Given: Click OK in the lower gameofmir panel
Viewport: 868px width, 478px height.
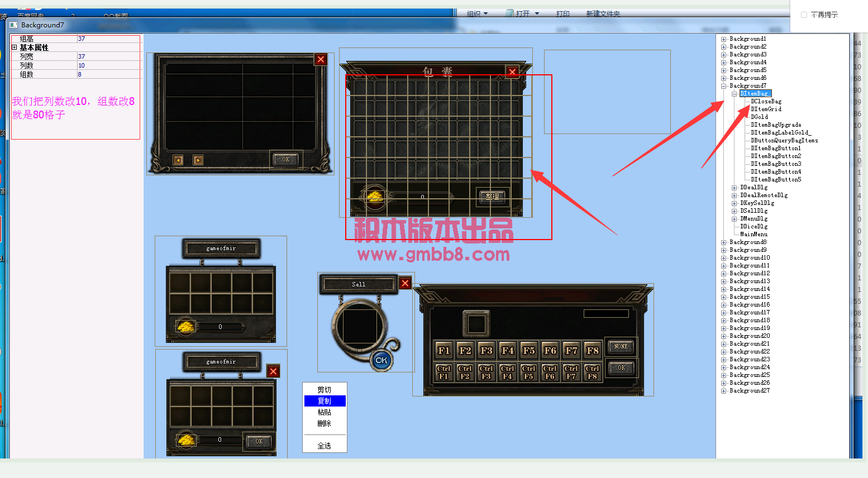Looking at the screenshot, I should point(259,441).
